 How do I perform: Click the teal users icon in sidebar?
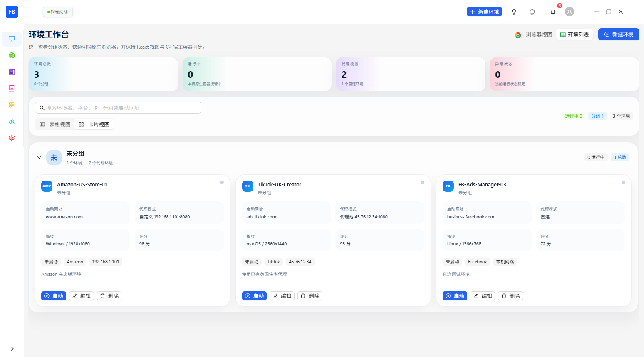12,121
